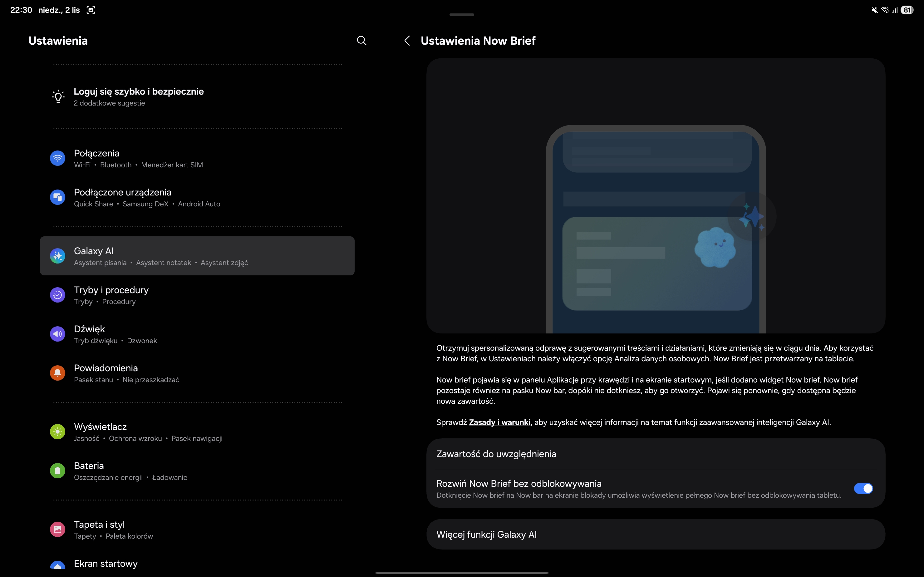924x577 pixels.
Task: Tap the Podłączone urządzenia icon
Action: pyautogui.click(x=58, y=197)
